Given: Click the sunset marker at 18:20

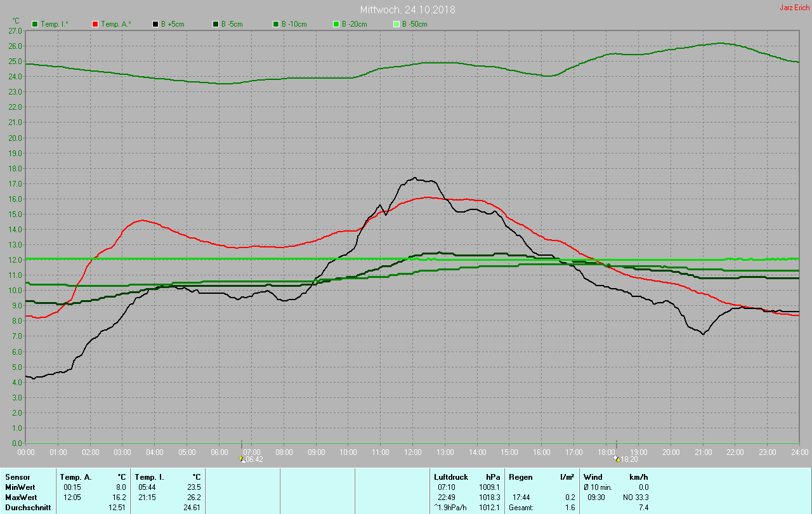Looking at the screenshot, I should [616, 459].
